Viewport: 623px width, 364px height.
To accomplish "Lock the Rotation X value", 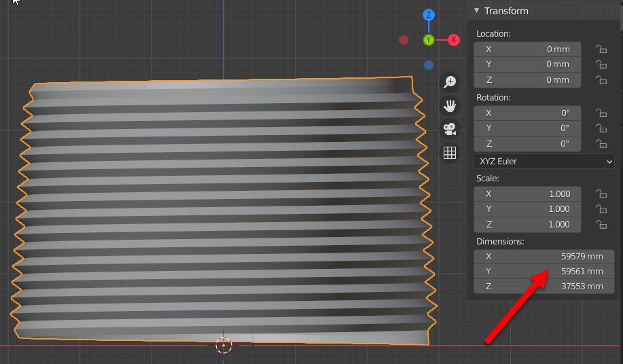I will [601, 113].
